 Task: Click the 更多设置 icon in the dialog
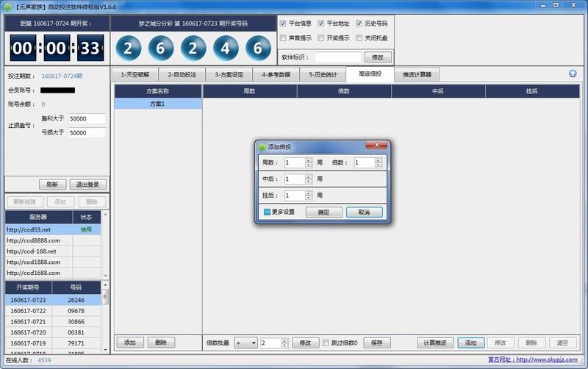(x=267, y=212)
